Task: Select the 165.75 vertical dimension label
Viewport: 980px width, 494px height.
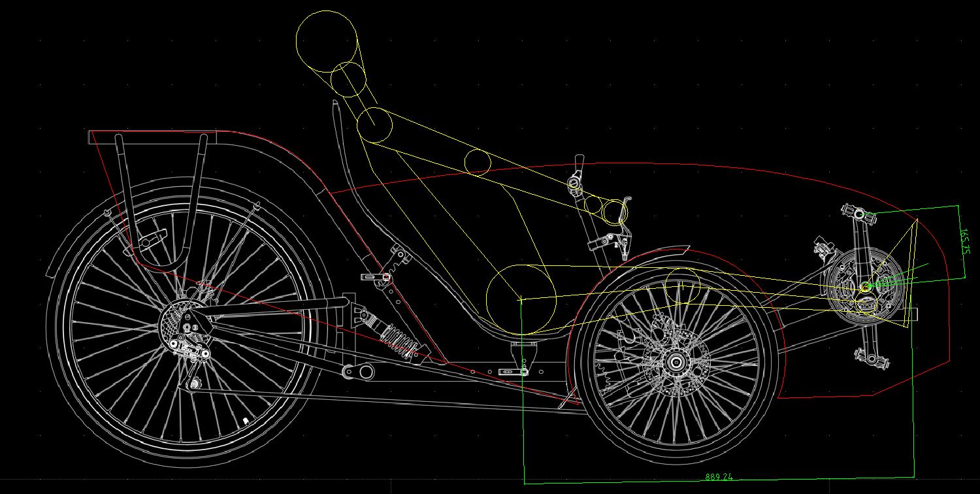Action: point(966,241)
